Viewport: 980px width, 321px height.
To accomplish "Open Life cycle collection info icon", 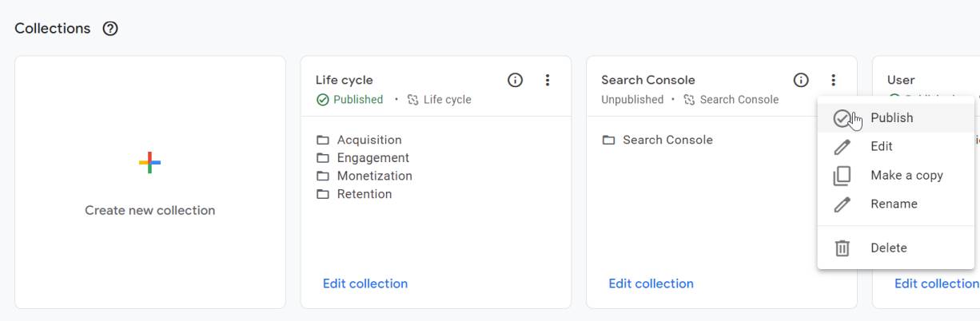I will 516,80.
